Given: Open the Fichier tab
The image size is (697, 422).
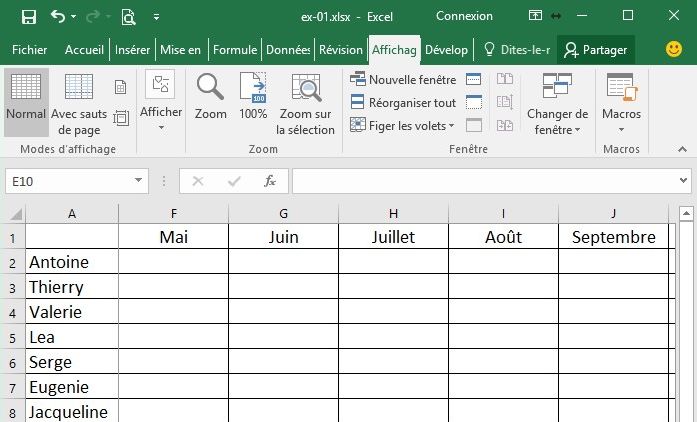Looking at the screenshot, I should pos(30,50).
